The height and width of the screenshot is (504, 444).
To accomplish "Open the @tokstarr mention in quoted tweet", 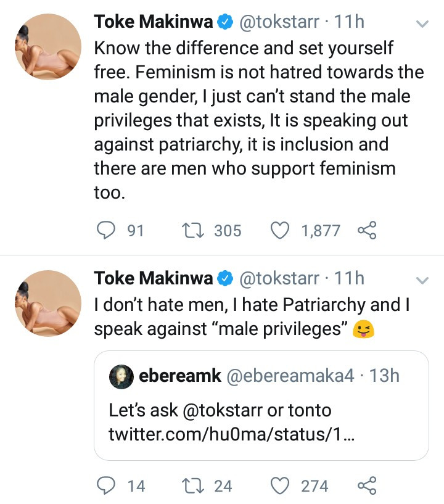I will pos(215,410).
